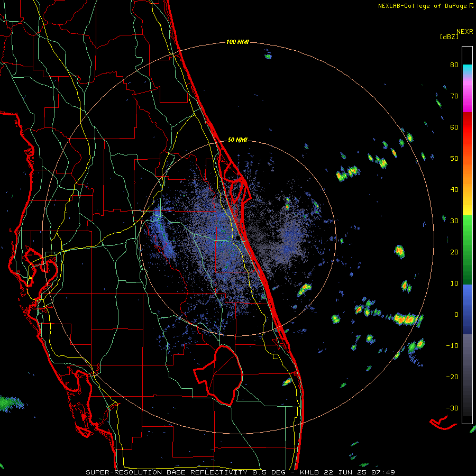Click the -10 value on the dBZ scale
476x476 pixels.
pyautogui.click(x=452, y=346)
